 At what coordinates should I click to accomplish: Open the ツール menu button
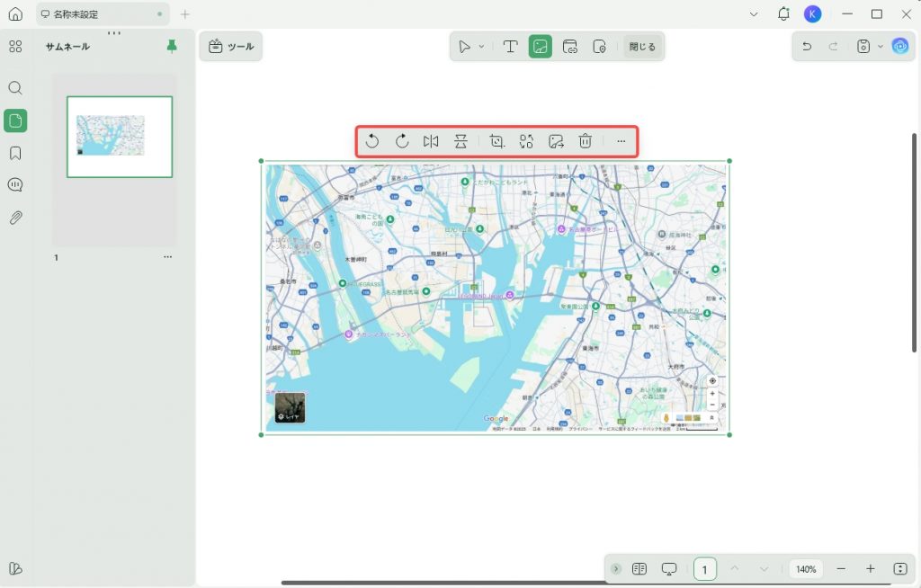coord(231,47)
